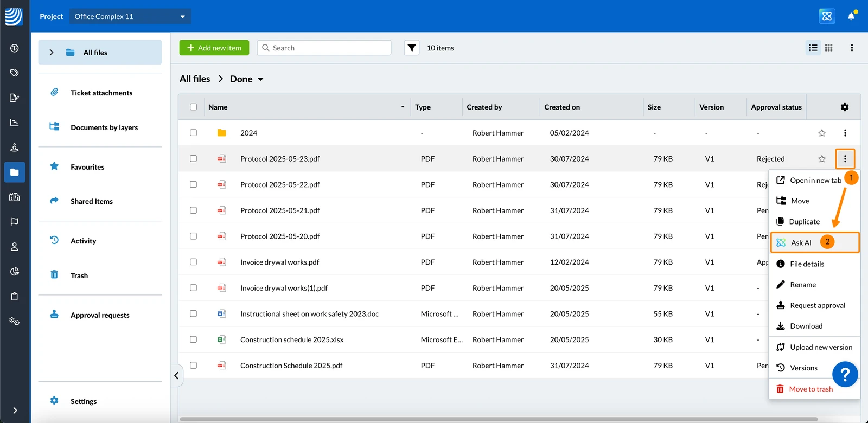Check the Protocol 2025-05-20.pdf checkbox
Screen dimensions: 868x423
(x=193, y=236)
